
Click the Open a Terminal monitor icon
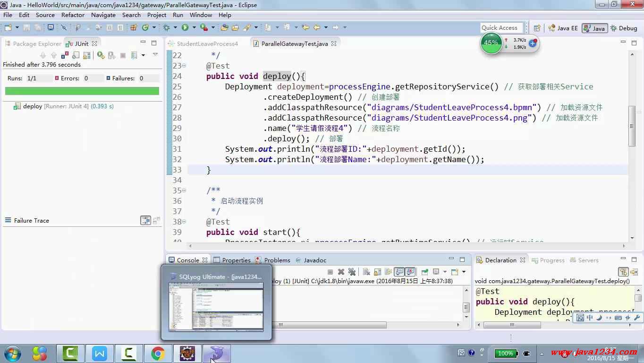pos(51,27)
